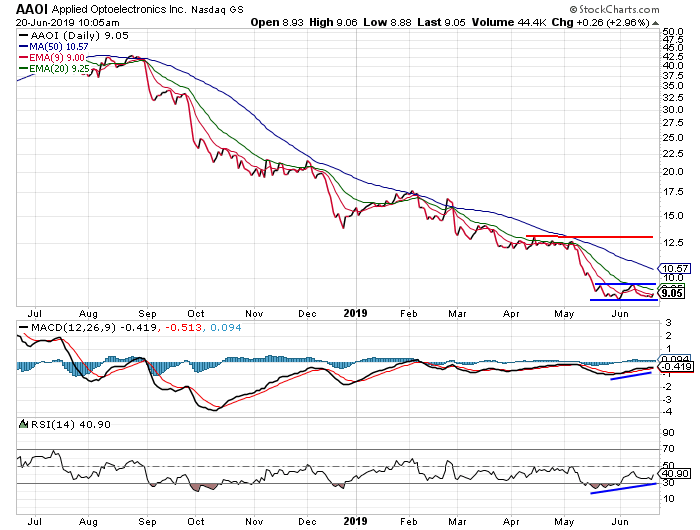
Task: Click the 15.0 price axis label
Action: pyautogui.click(x=673, y=216)
